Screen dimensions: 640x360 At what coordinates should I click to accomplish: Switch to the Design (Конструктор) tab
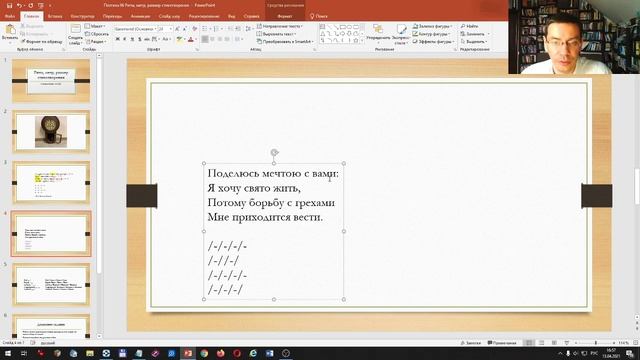(x=82, y=16)
